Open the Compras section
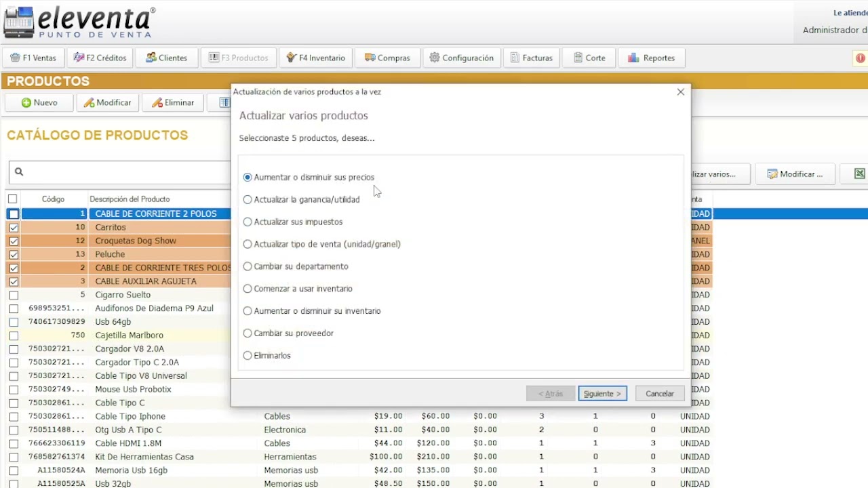 387,58
